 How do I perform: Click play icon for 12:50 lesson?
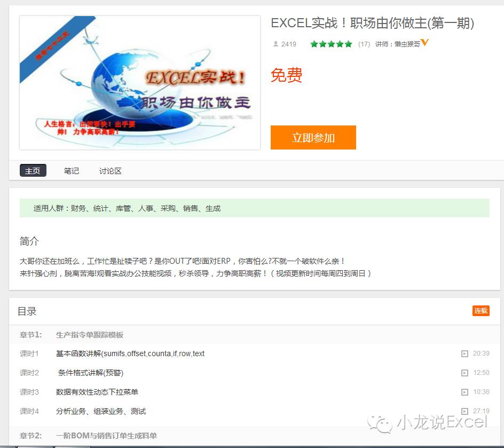click(x=464, y=373)
